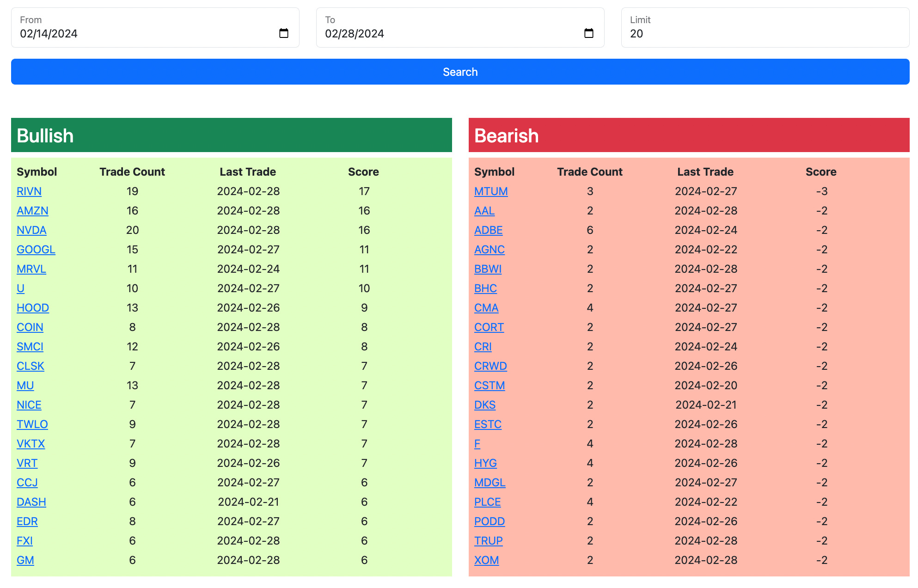This screenshot has height=588, width=918.
Task: Open the CLSK symbol link
Action: coord(31,366)
